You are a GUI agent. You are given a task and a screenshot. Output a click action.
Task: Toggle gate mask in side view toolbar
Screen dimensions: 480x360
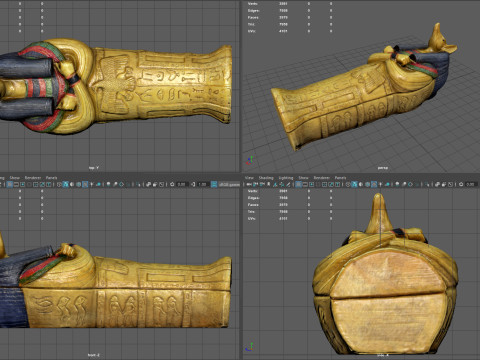[x=319, y=184]
